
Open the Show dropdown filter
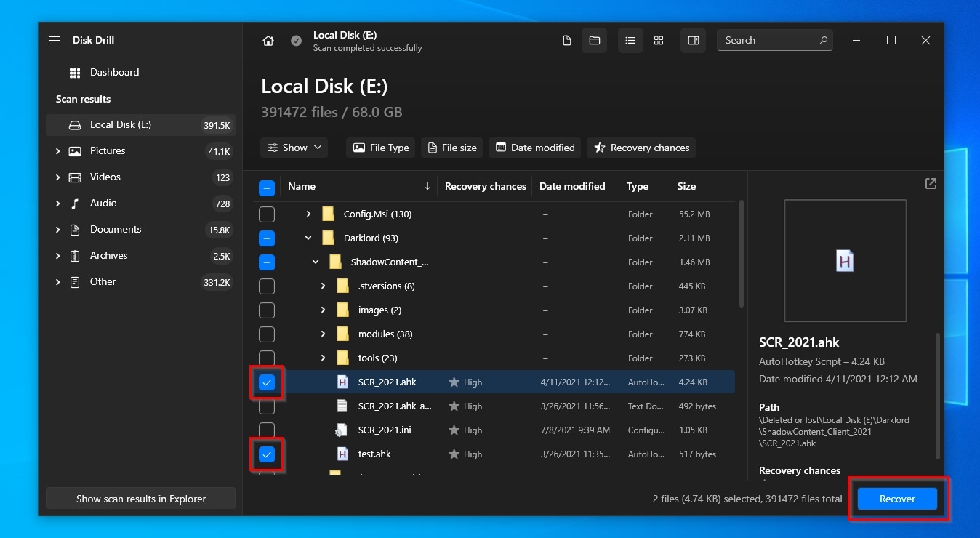point(294,148)
